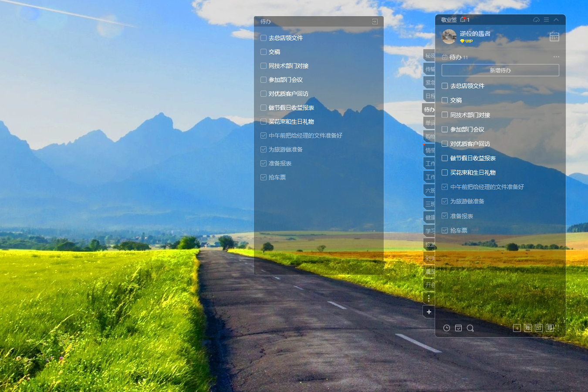Open the hamburger menu in title bar
The image size is (588, 392).
[546, 20]
